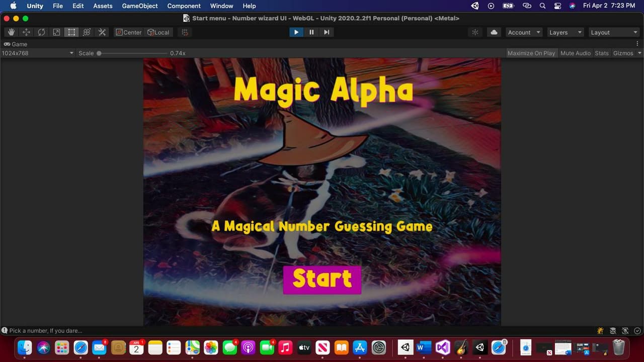Open Photos app in the dock
The width and height of the screenshot is (644, 362).
click(211, 347)
